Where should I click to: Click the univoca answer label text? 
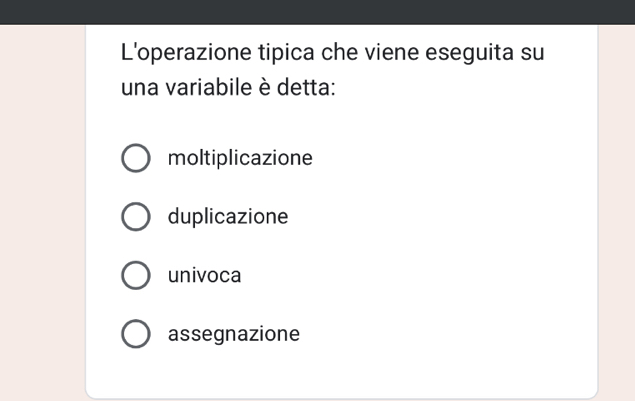click(x=205, y=276)
